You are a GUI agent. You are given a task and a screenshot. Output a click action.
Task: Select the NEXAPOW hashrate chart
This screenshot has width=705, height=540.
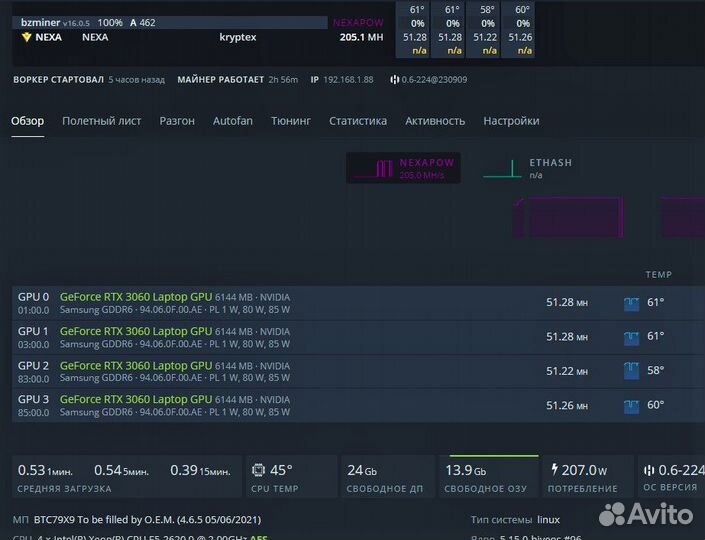pyautogui.click(x=403, y=168)
